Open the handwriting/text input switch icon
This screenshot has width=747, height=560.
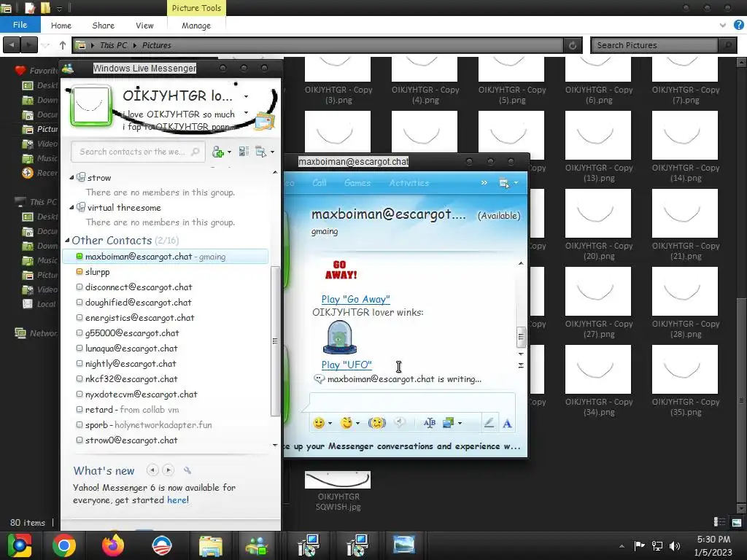pyautogui.click(x=429, y=423)
